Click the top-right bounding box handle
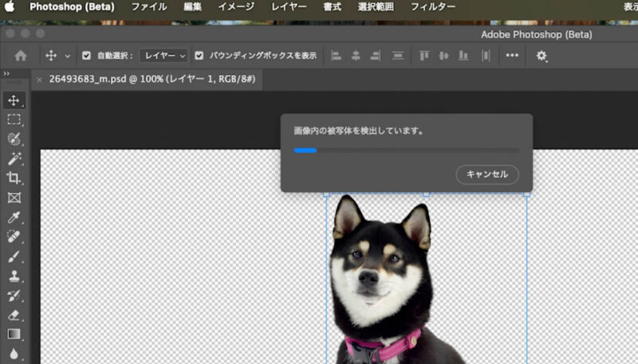638x364 pixels. [x=526, y=194]
